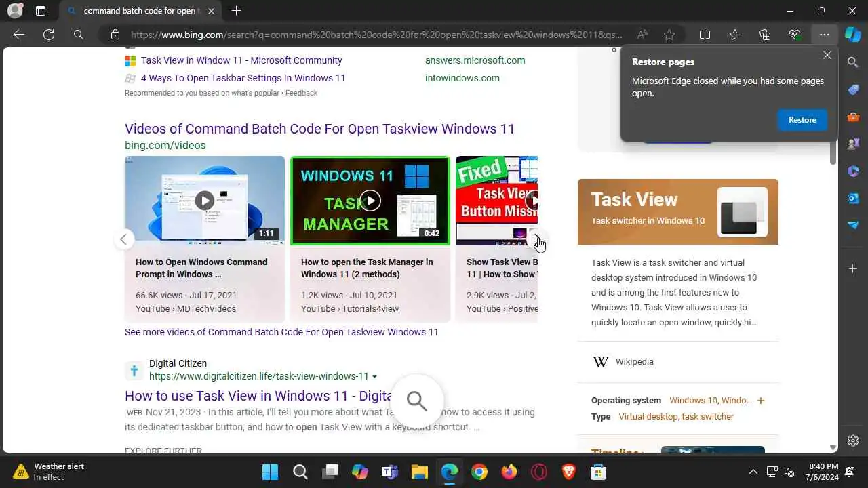Add app to sidebar with plus
The image size is (868, 488).
[853, 269]
